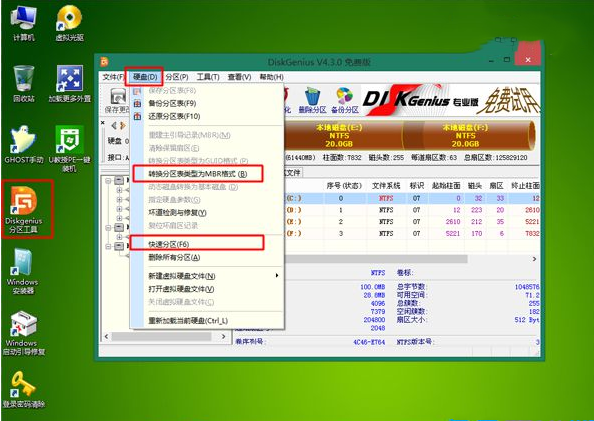
Task: Click the 备份分区 toolbar icon
Action: (344, 100)
